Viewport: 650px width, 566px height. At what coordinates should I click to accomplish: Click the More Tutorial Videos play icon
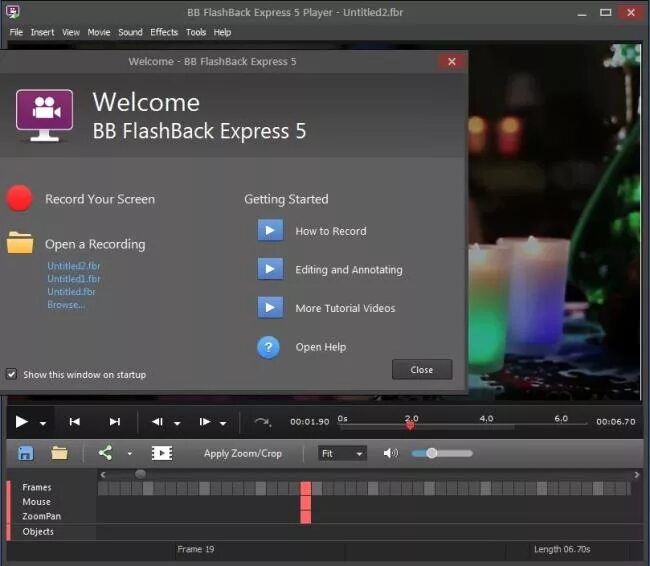click(x=270, y=307)
